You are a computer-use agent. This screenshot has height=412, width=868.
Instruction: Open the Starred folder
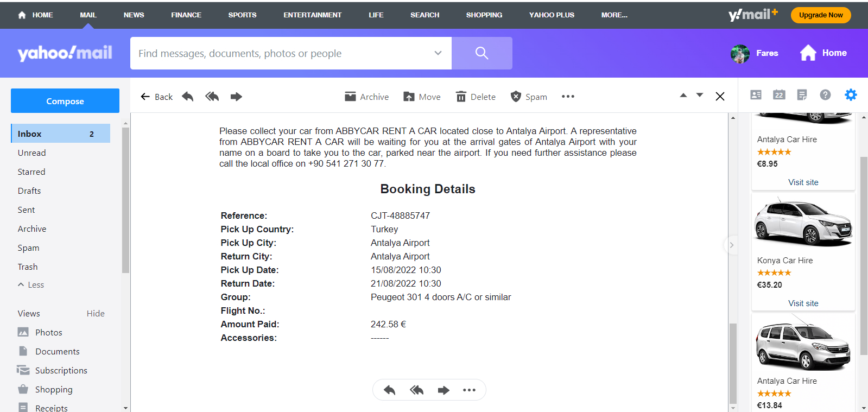31,172
